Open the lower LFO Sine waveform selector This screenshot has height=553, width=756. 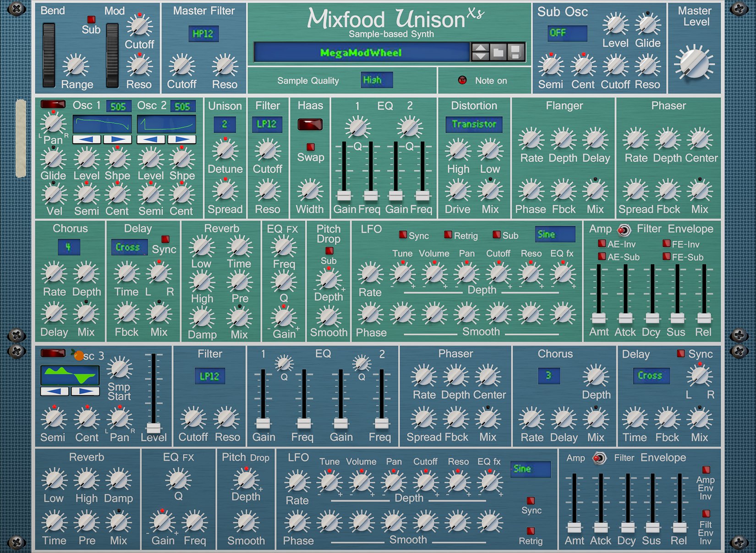[531, 469]
